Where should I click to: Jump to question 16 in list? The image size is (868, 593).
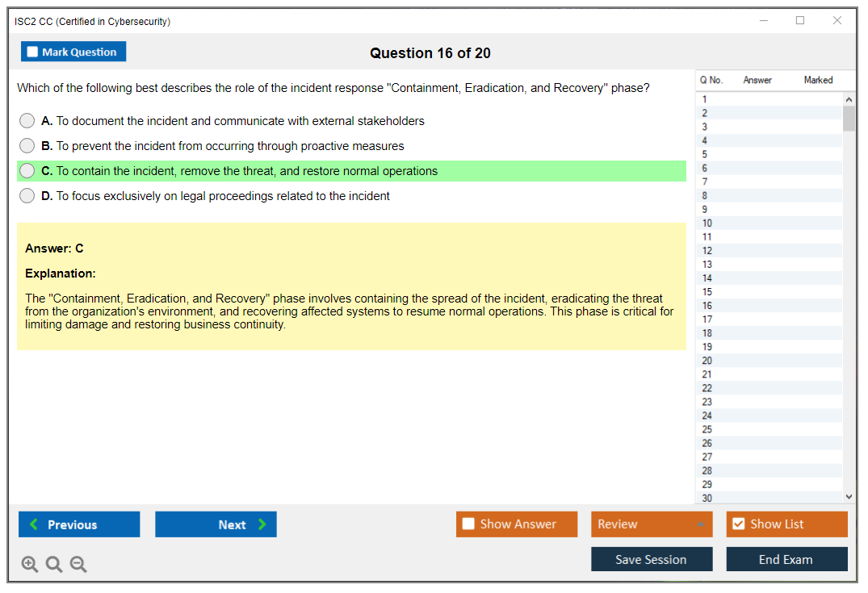click(x=707, y=306)
